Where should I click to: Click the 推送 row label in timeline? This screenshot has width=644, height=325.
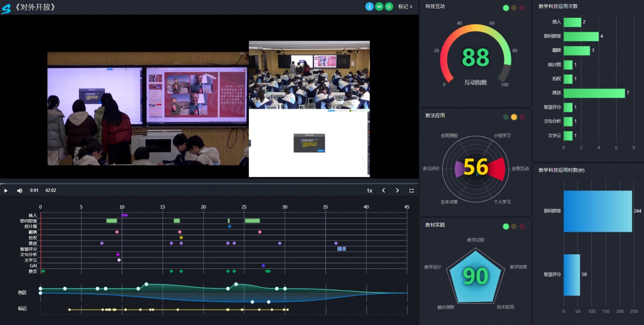pos(33,243)
